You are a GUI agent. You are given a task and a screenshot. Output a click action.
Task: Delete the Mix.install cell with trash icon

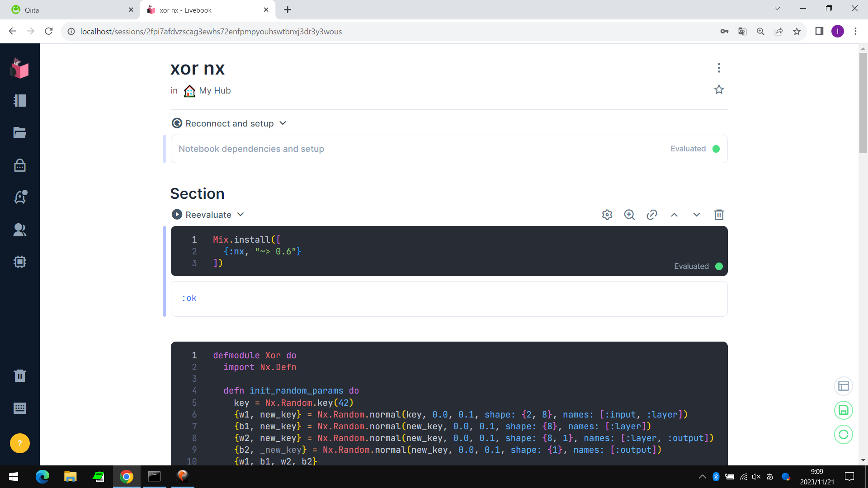coord(719,215)
